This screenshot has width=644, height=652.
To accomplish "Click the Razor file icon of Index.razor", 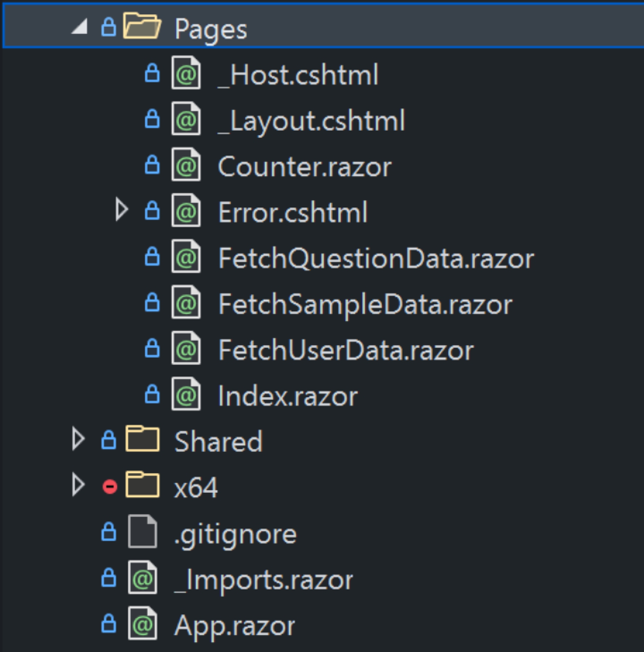I will click(x=186, y=394).
